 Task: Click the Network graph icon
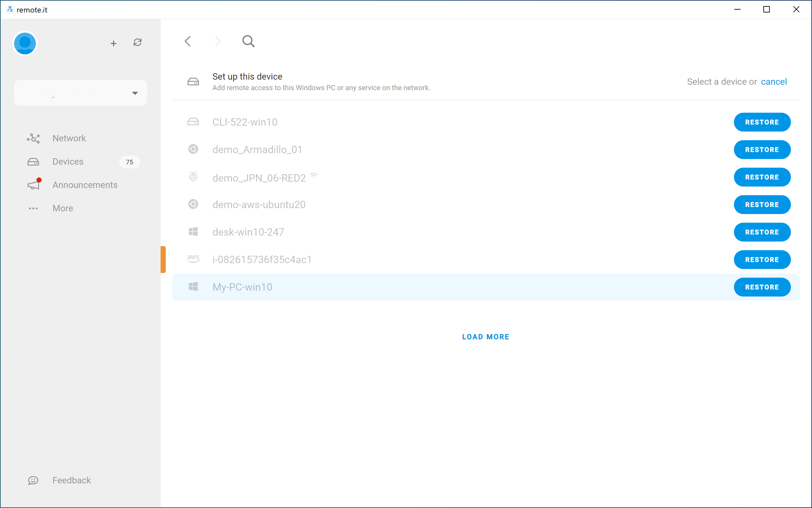click(33, 138)
